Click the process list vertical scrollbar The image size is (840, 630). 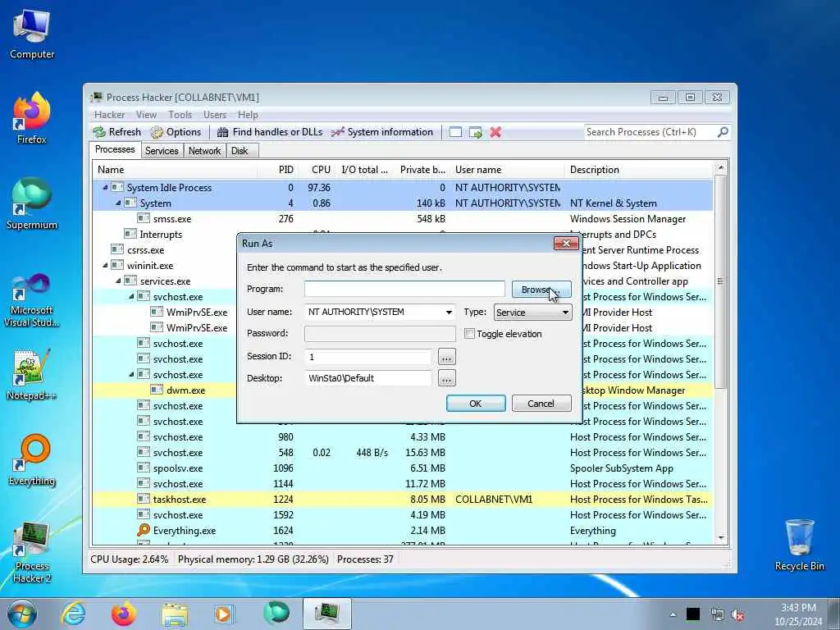coord(721,282)
